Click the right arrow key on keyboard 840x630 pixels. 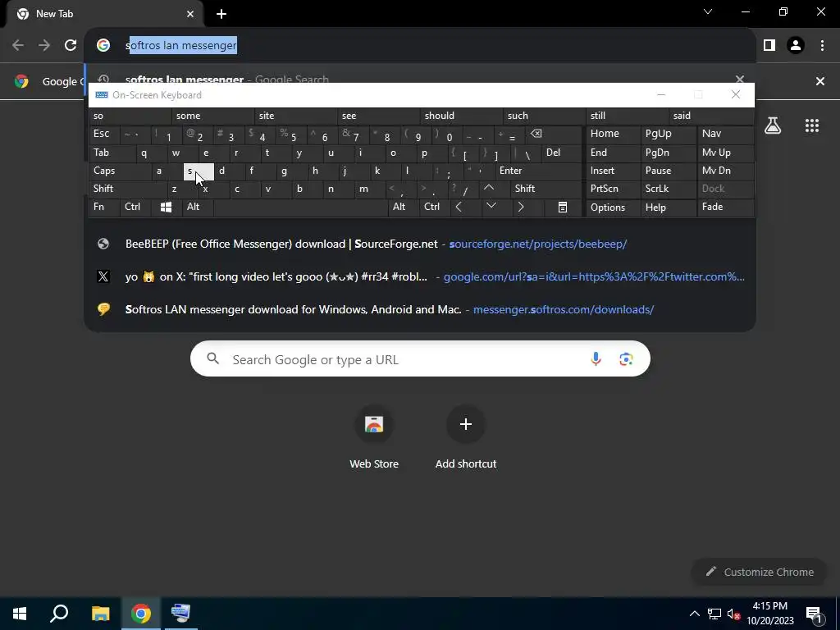tap(521, 208)
